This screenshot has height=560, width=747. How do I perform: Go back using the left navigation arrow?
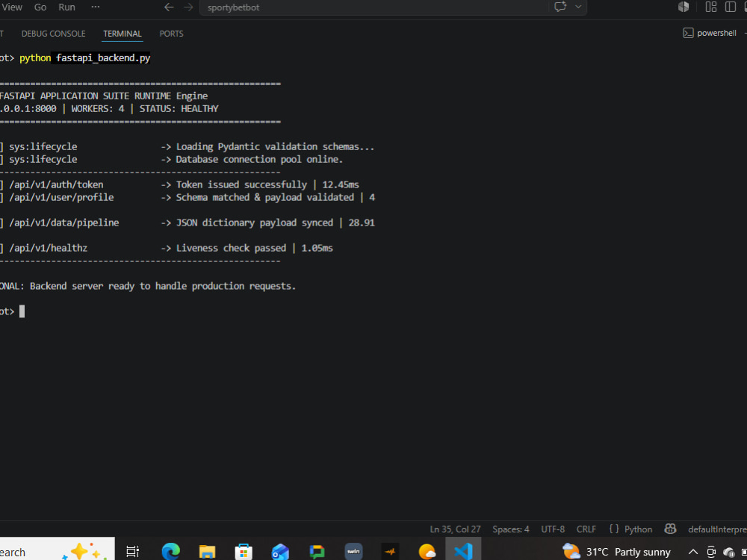click(169, 7)
